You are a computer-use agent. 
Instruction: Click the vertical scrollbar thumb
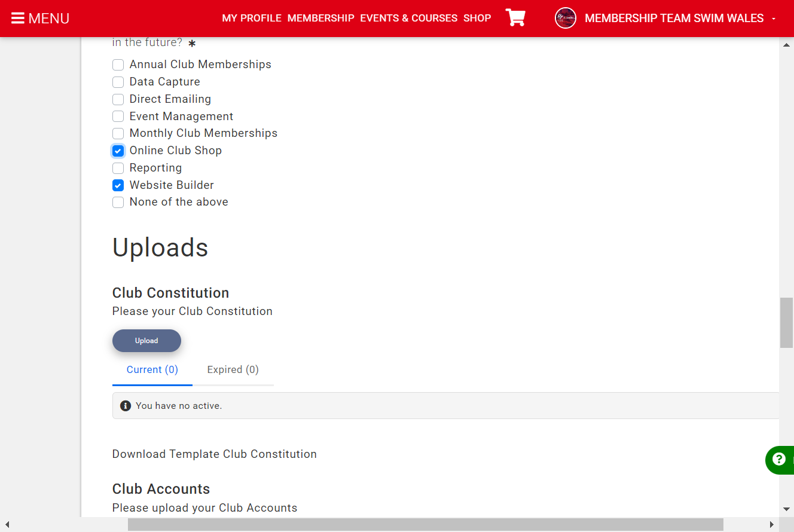(787, 322)
